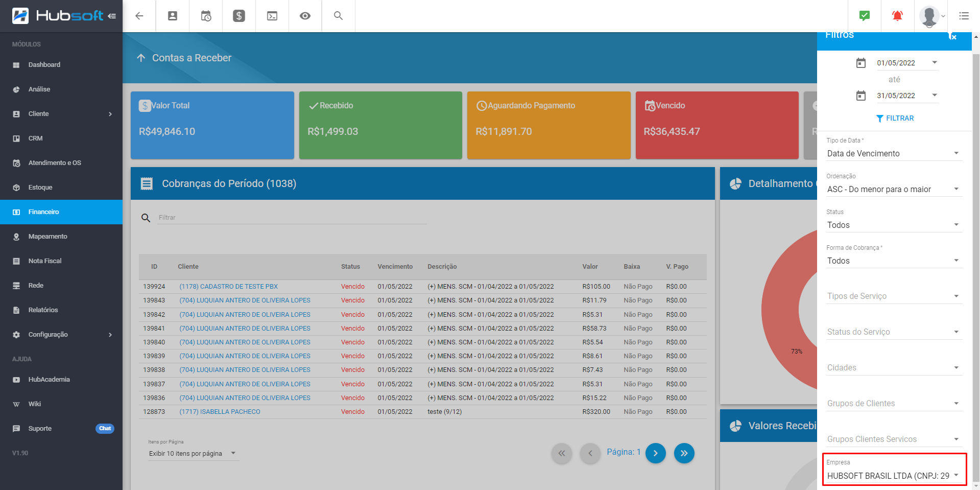
Task: Open calendar picker for start date
Action: 861,63
